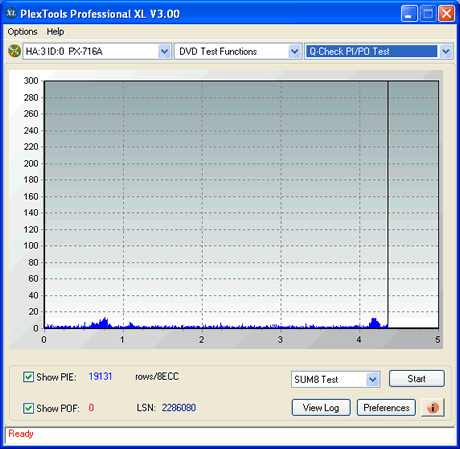Uncheck the Show PIE checkbox
Viewport: 460px width, 449px height.
pos(28,377)
